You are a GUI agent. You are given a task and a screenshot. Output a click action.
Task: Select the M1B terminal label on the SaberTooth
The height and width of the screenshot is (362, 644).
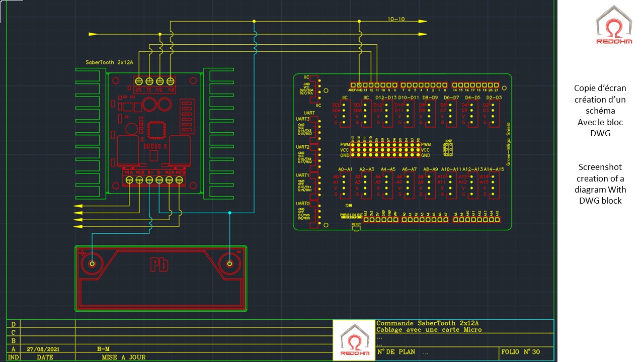[x=139, y=171]
